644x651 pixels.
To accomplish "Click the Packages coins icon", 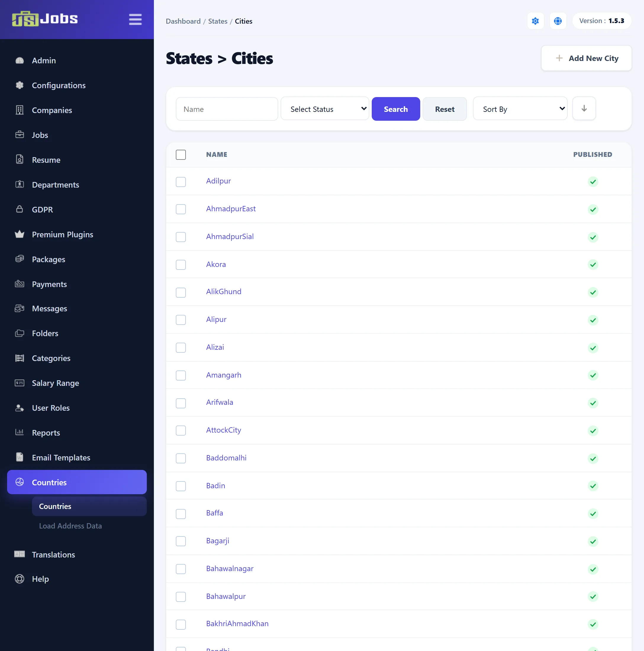I will point(20,259).
